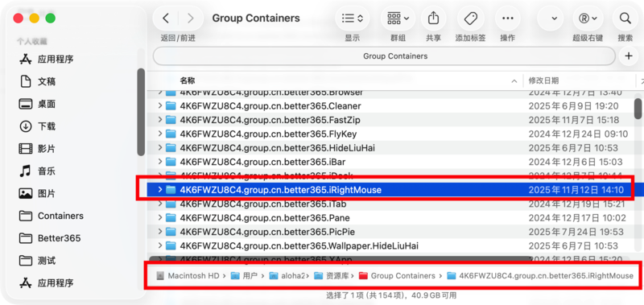Select 4K6FWZU8C4.group.cn.better365.Pane row
The image size is (644, 305).
pos(390,217)
